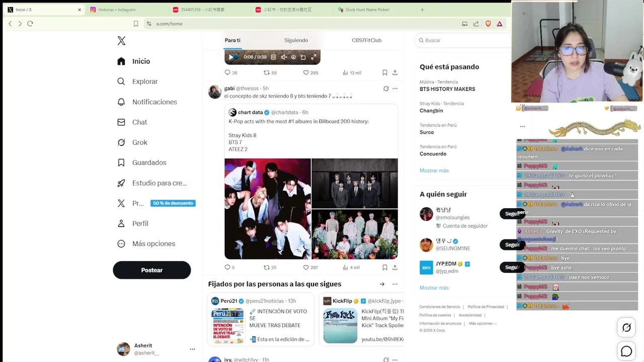The height and width of the screenshot is (362, 644).
Task: Click the Buscar search field
Action: (x=463, y=40)
